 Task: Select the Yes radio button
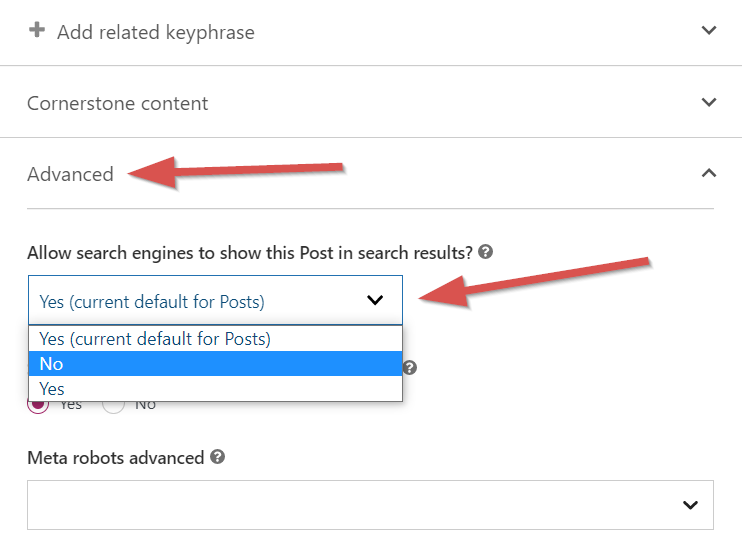click(x=40, y=405)
